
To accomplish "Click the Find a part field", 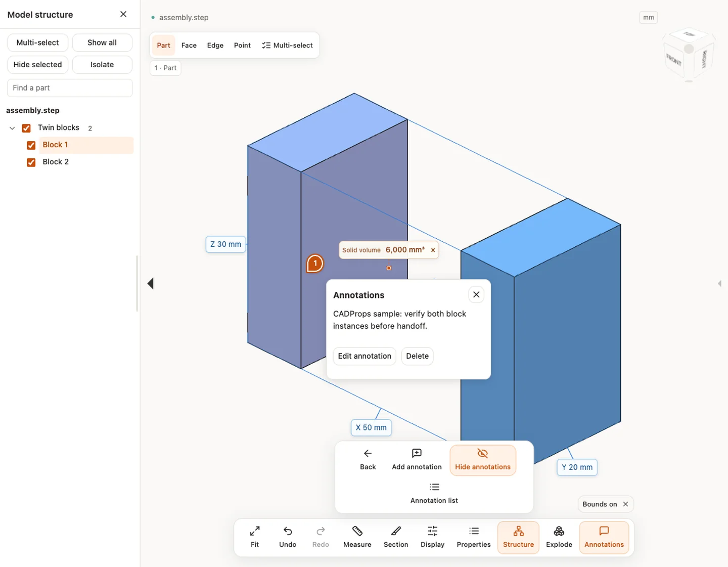I will click(70, 88).
